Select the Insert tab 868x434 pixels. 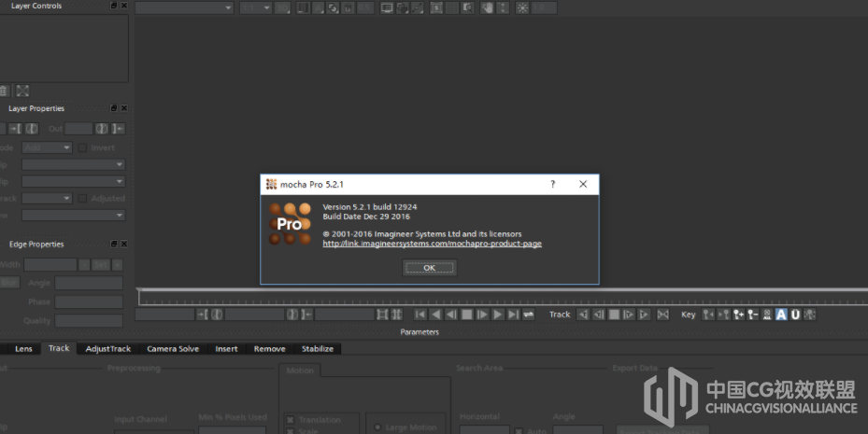tap(226, 349)
